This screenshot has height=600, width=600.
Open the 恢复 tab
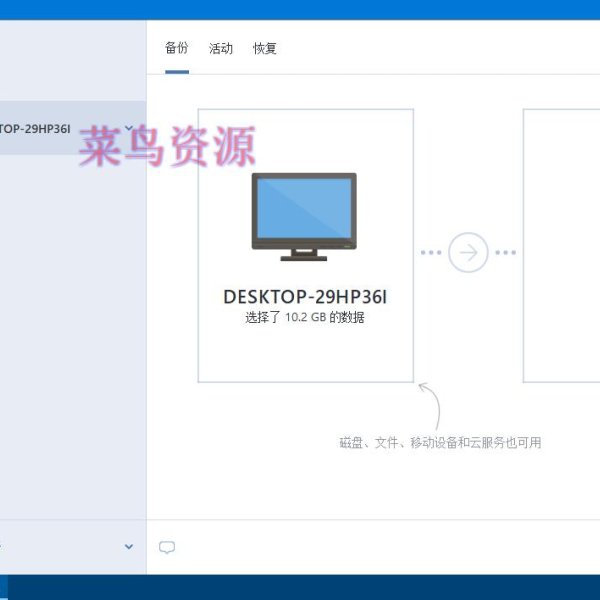coord(265,48)
